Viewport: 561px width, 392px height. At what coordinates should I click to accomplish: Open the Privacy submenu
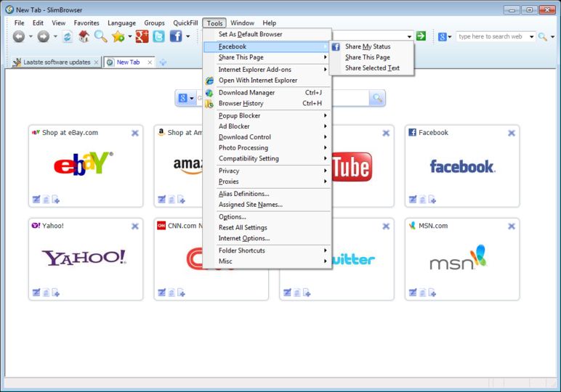pos(267,171)
